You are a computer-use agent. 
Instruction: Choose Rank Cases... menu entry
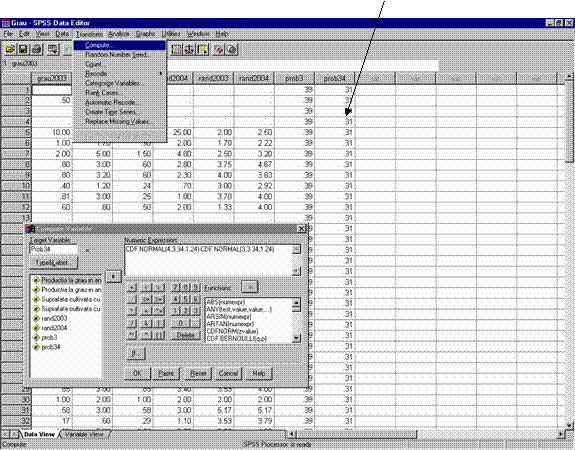(x=120, y=93)
